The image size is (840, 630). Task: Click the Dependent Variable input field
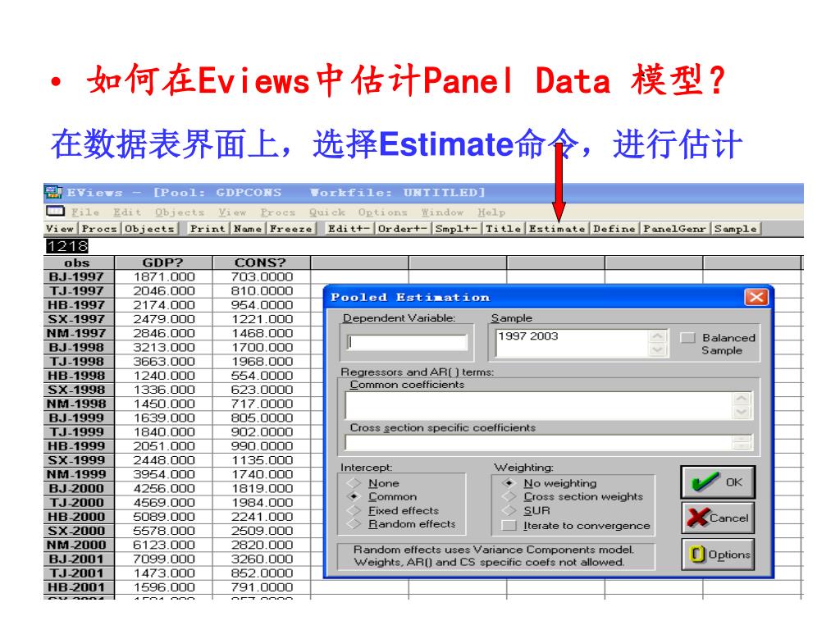(x=407, y=342)
